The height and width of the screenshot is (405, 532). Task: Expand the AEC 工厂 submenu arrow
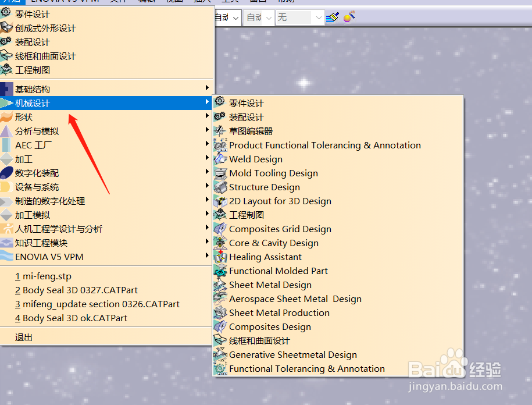coord(207,144)
